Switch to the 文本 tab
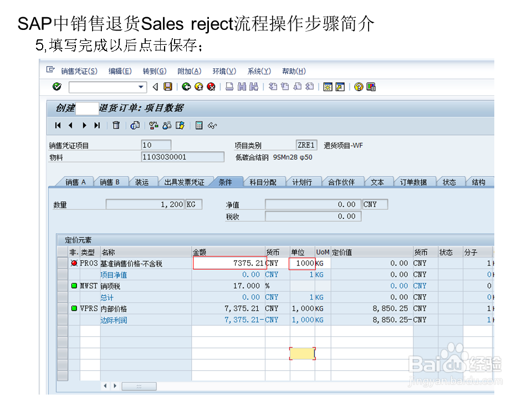 click(377, 182)
